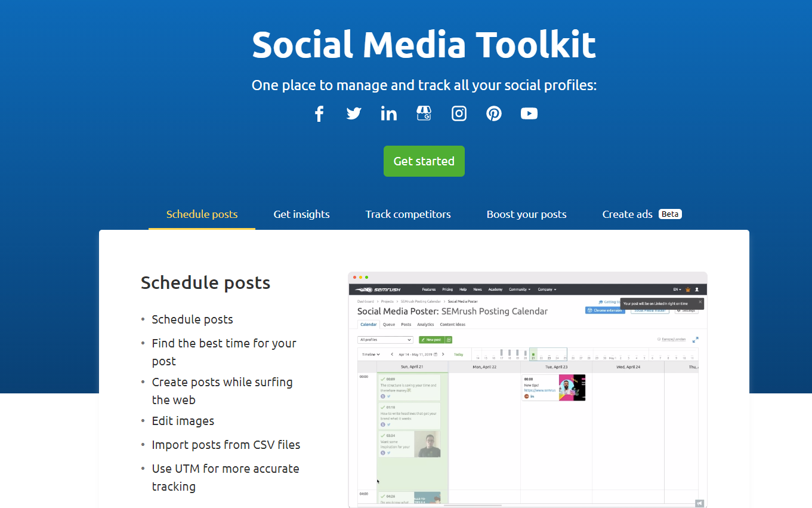
Task: Switch to the Get insights tab
Action: (302, 214)
